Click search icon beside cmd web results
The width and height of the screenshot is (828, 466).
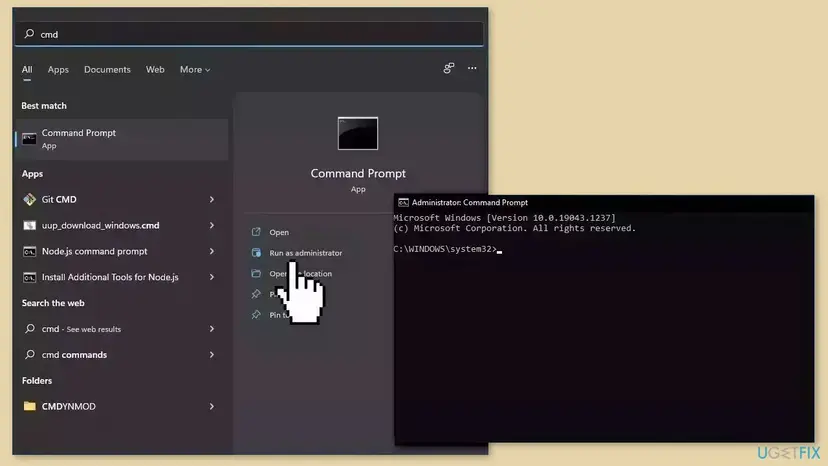30,329
